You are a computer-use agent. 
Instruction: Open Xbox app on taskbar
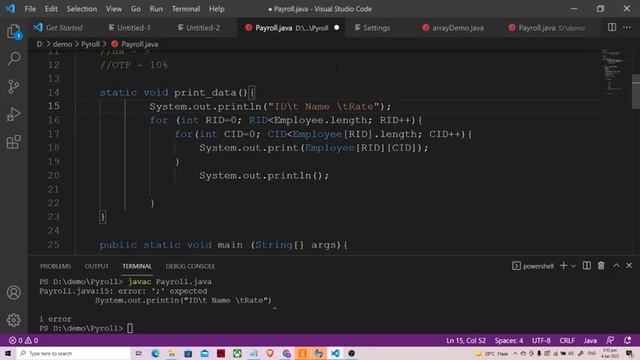click(x=237, y=353)
